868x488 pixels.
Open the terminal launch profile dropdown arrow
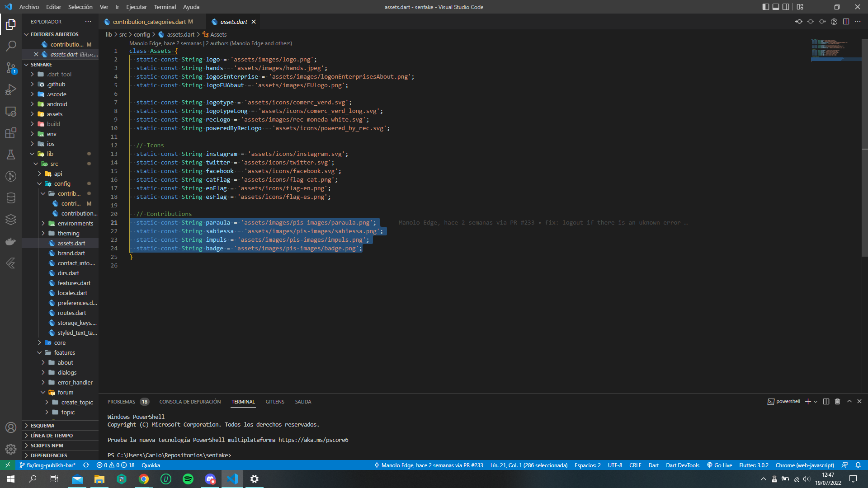816,402
